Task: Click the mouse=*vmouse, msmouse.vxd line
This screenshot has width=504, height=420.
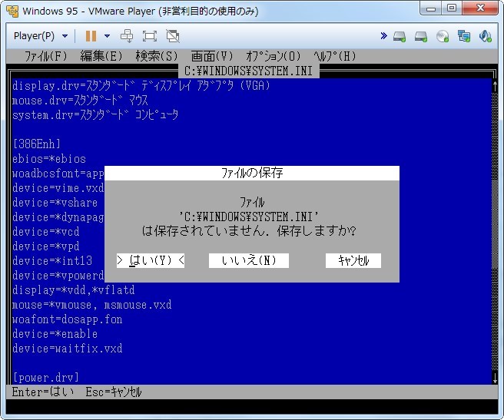Action: [x=92, y=305]
